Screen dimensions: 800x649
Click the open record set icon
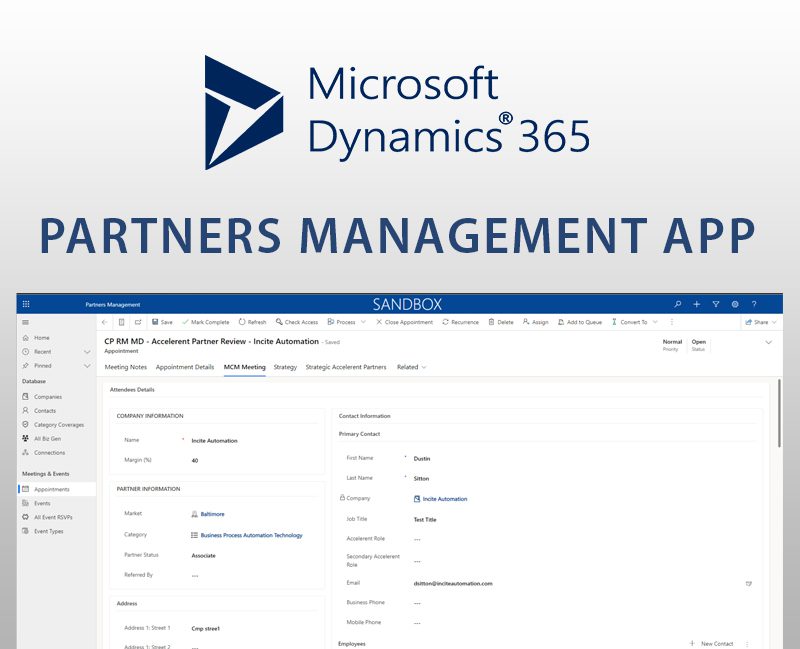click(x=121, y=322)
